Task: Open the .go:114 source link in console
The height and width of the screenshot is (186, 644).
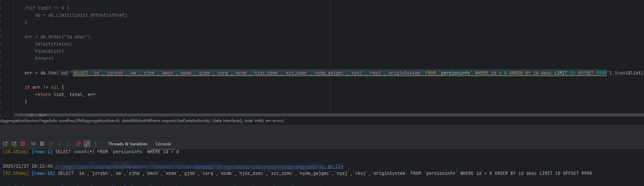Action: (334, 166)
